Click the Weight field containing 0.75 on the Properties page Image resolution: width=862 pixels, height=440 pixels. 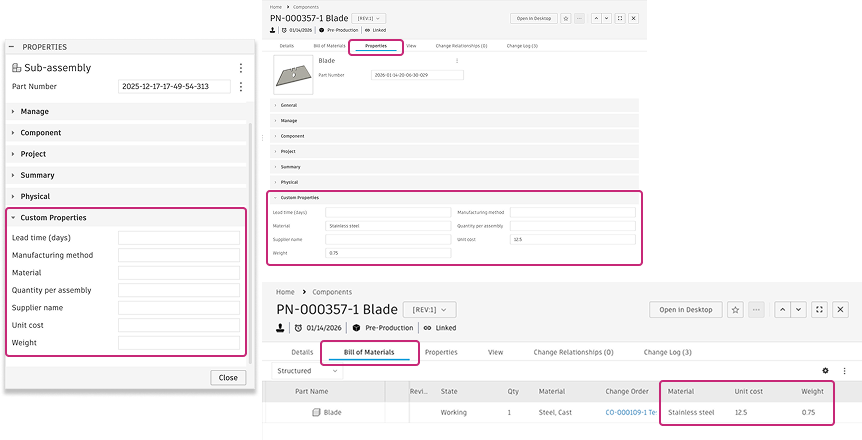point(388,253)
